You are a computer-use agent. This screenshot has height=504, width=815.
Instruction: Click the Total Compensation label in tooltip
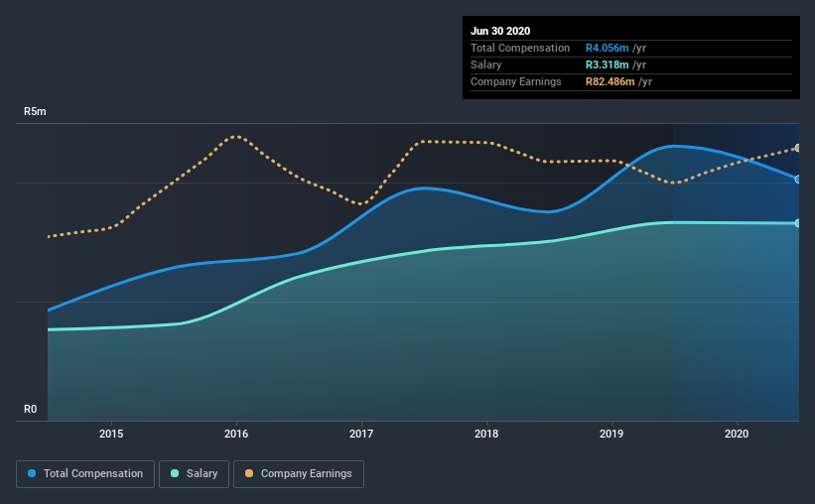[x=520, y=48]
